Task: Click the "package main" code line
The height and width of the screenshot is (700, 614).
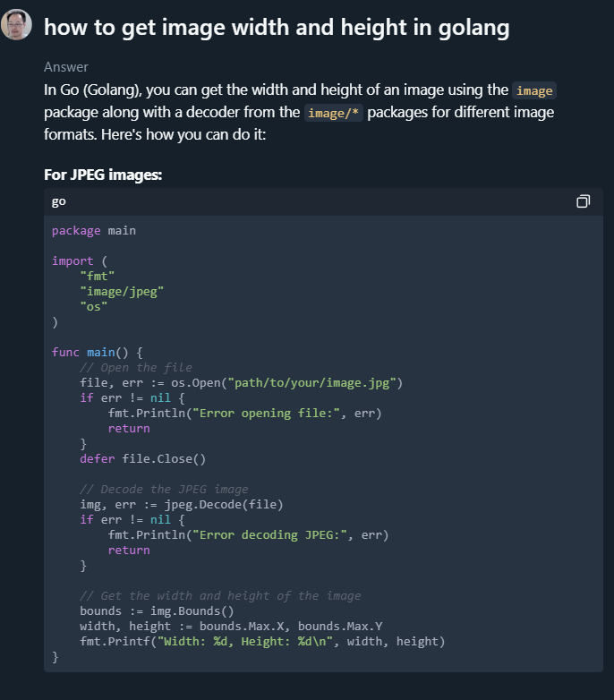Action: coord(94,231)
